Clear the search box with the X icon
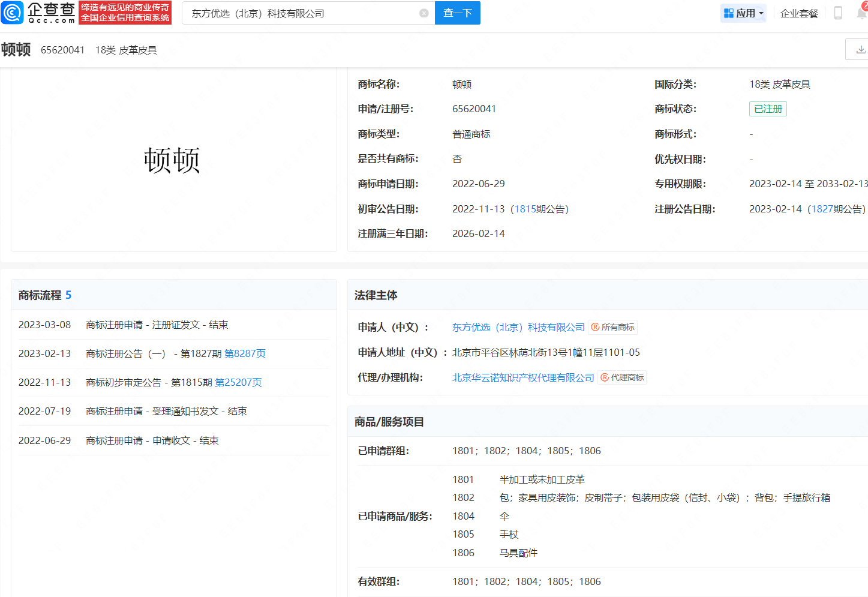868x597 pixels. coord(424,13)
